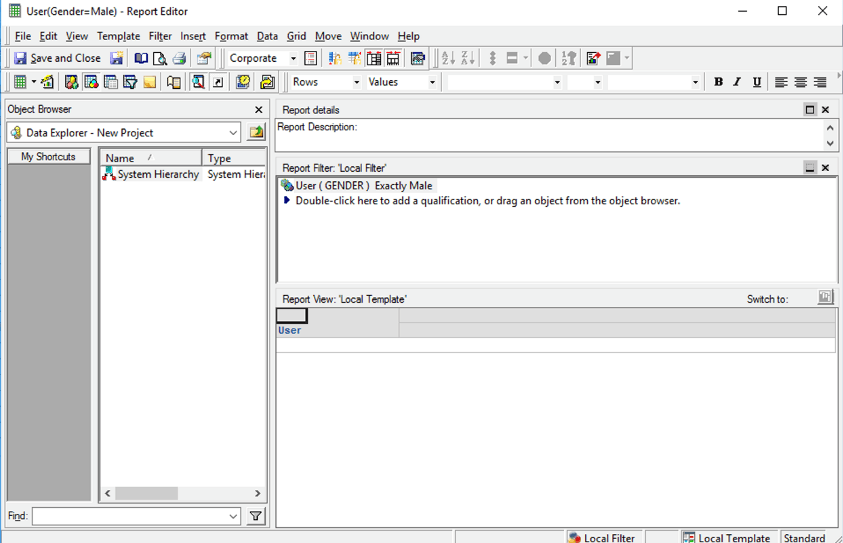Open the Data Explorer - New Project dropdown
843x543 pixels.
(x=233, y=133)
